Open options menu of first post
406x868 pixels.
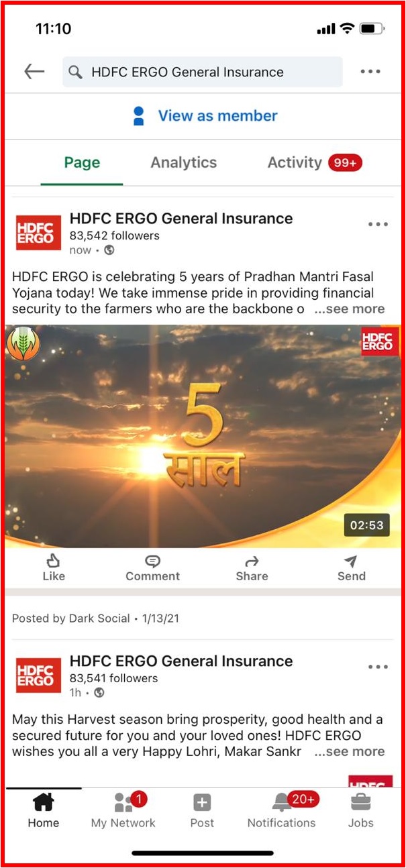click(378, 224)
